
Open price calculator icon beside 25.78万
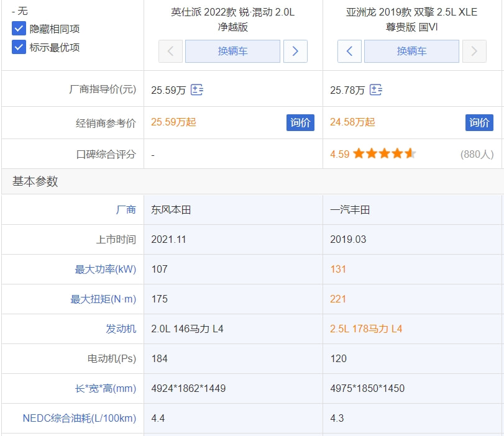(376, 90)
